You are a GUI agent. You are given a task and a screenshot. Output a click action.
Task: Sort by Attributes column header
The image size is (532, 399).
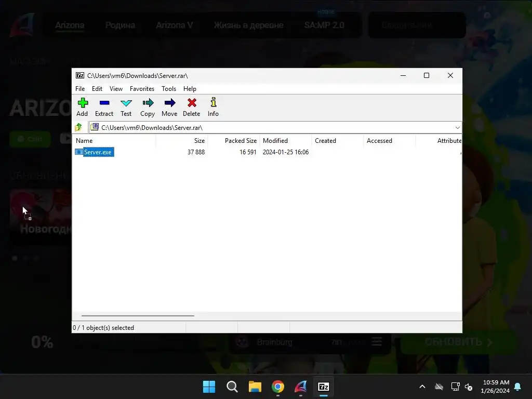pyautogui.click(x=438, y=140)
